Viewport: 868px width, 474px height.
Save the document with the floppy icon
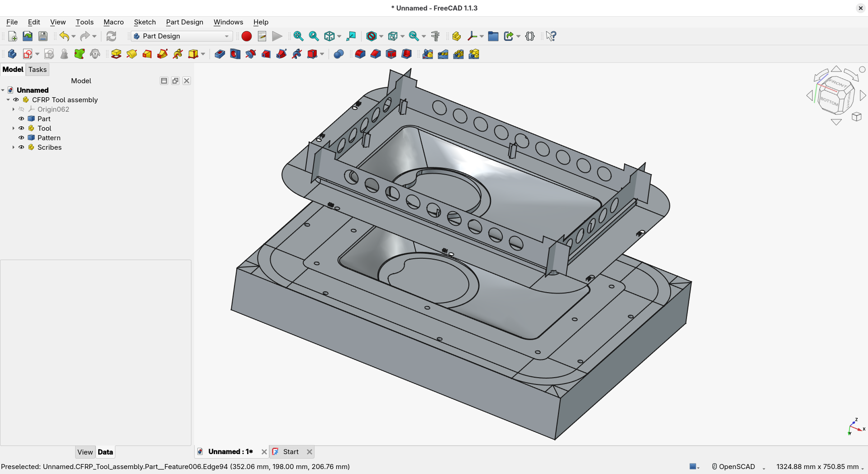click(43, 36)
